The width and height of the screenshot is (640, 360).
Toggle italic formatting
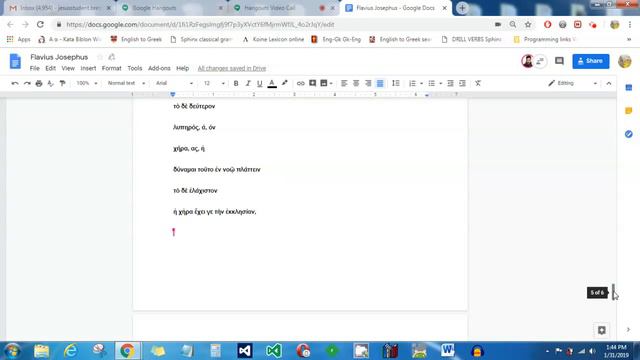tap(248, 83)
